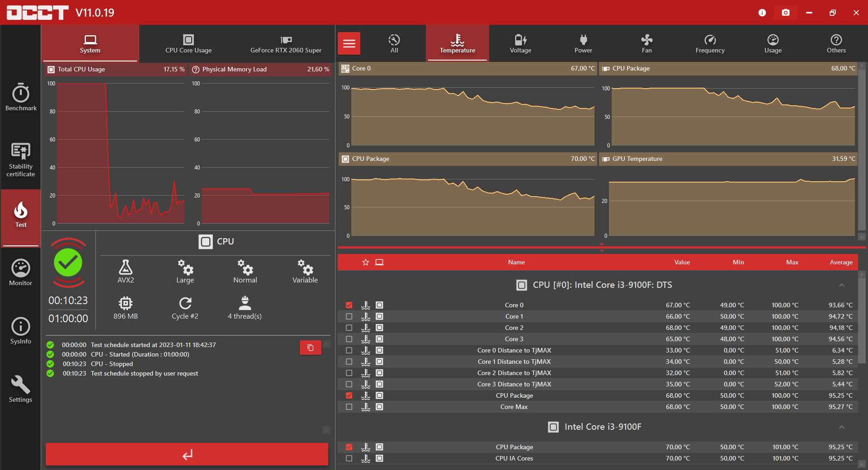Choose the Large data set option
Screen dimensions: 868x470
(x=185, y=271)
